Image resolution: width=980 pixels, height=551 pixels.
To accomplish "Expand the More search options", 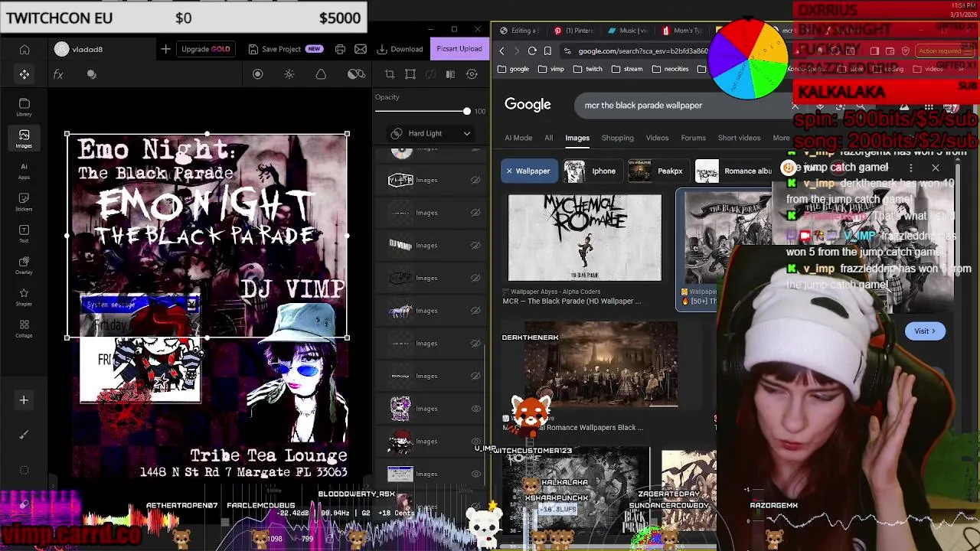I will point(781,138).
